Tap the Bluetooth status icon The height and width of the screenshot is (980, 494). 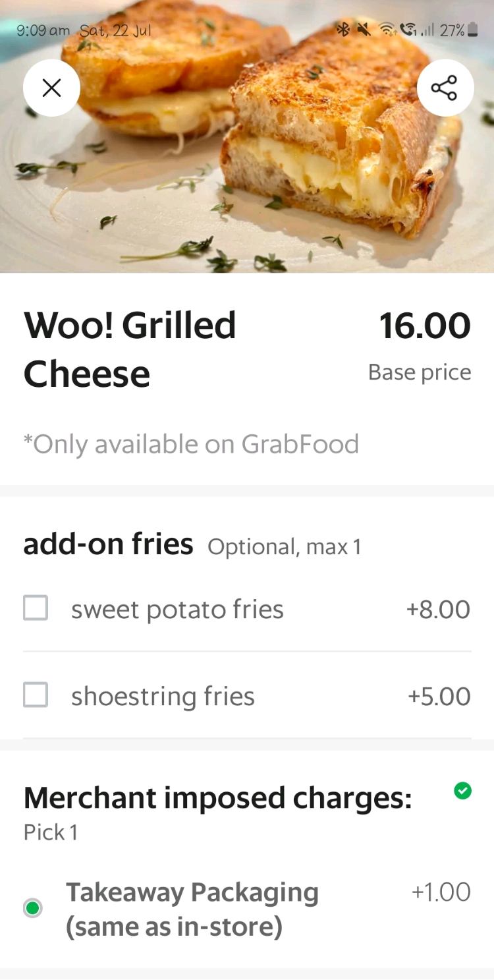pyautogui.click(x=343, y=30)
